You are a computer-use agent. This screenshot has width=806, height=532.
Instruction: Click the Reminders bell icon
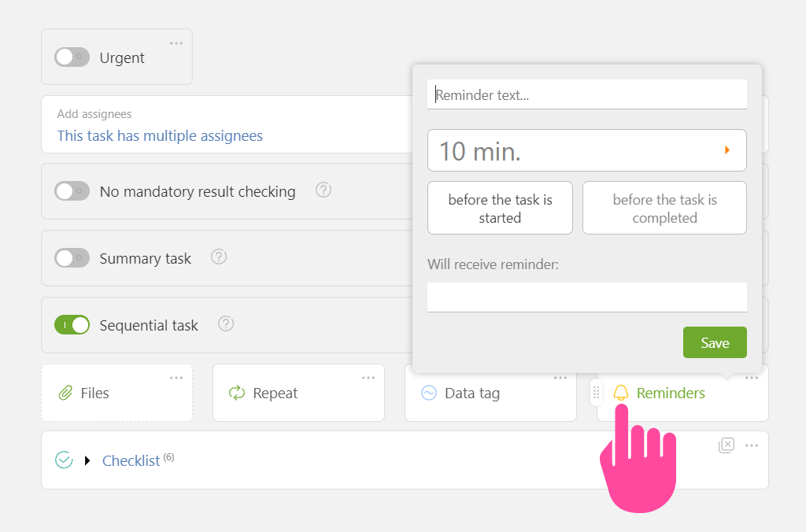(x=621, y=393)
